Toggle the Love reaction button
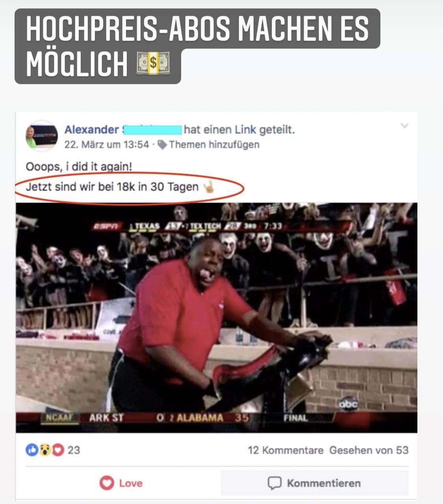The image size is (443, 504). (121, 483)
